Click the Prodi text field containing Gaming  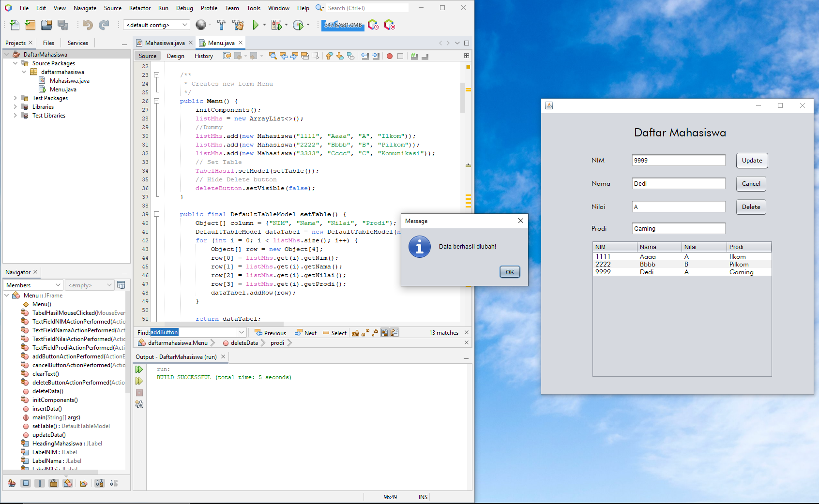click(679, 229)
